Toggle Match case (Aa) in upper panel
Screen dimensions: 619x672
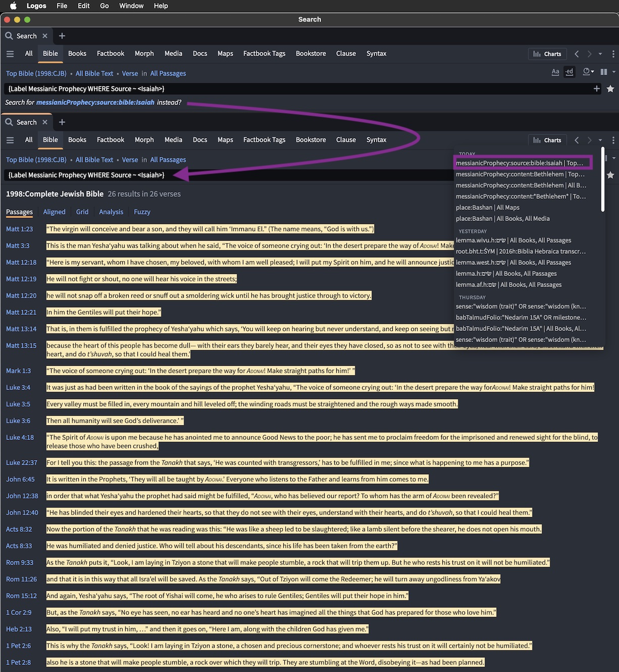555,72
